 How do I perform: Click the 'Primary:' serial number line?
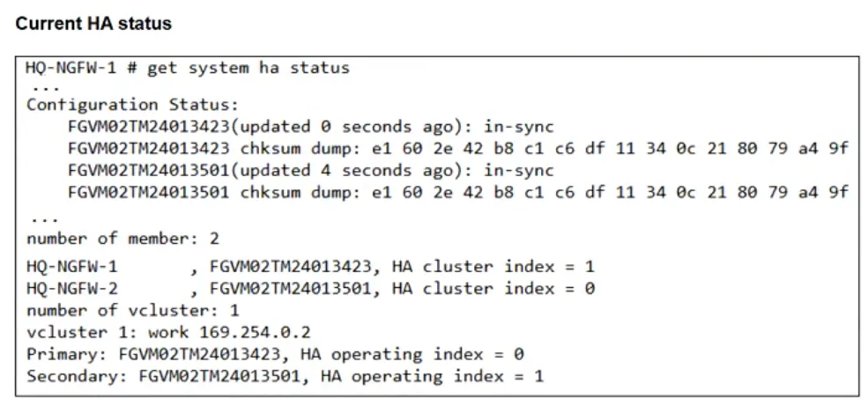coord(275,354)
